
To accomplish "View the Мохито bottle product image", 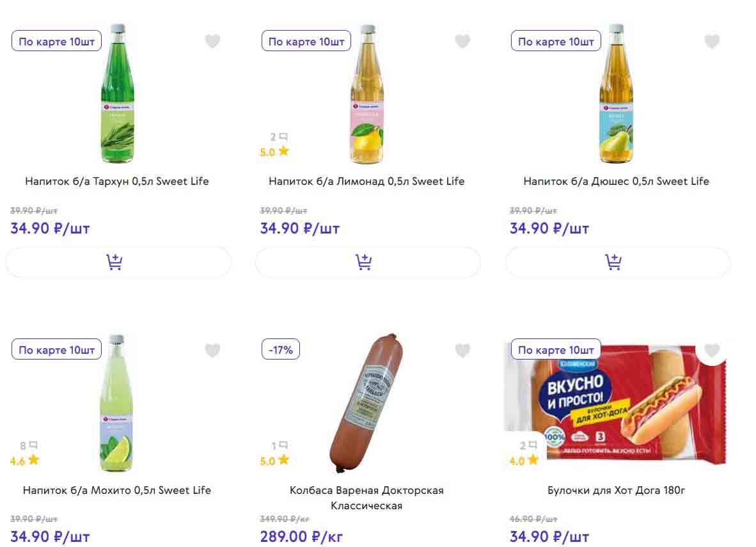I will 116,403.
